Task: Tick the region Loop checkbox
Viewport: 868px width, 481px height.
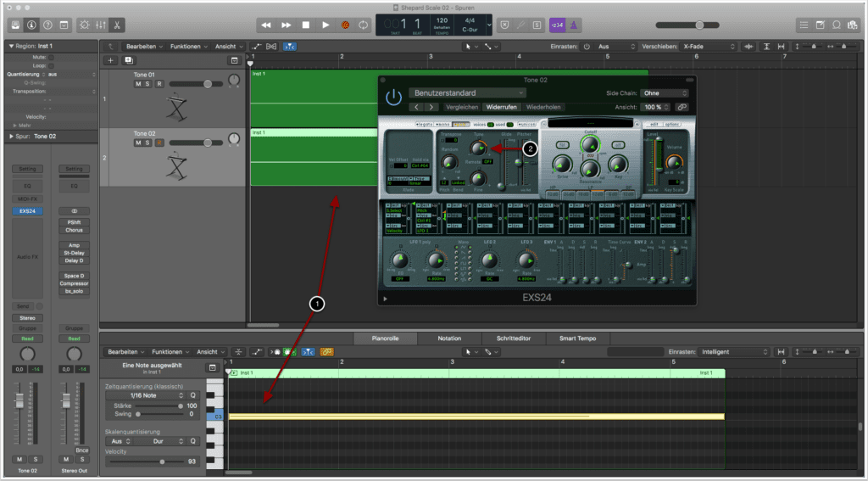Action: pyautogui.click(x=51, y=65)
